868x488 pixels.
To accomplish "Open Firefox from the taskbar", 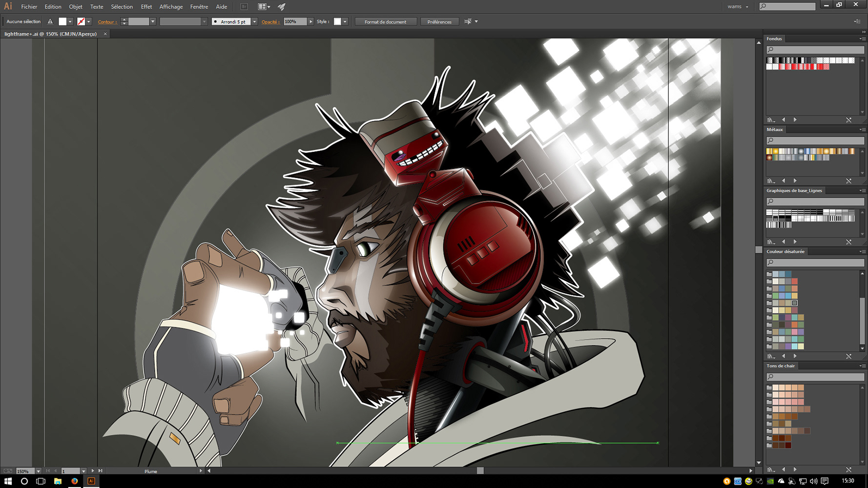I will (74, 481).
